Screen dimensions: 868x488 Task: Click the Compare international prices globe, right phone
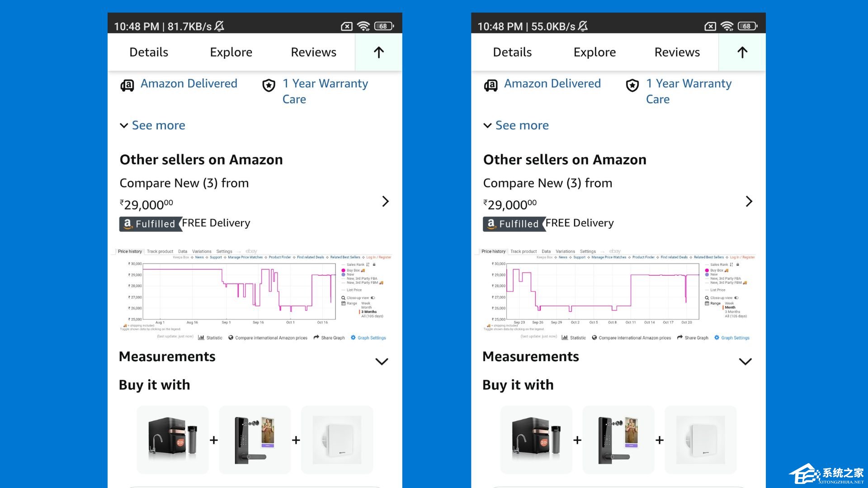(x=594, y=338)
